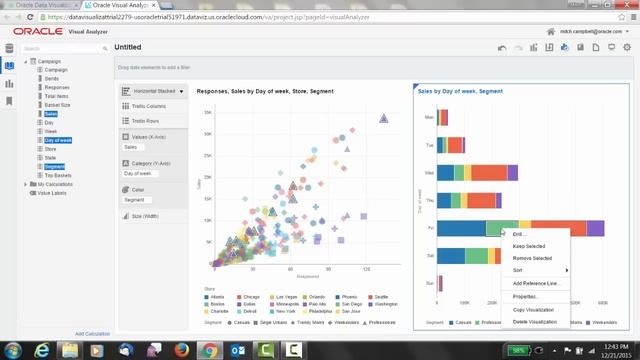The image size is (640, 360).
Task: Open the Data Sources database icon in sidebar
Action: [9, 48]
